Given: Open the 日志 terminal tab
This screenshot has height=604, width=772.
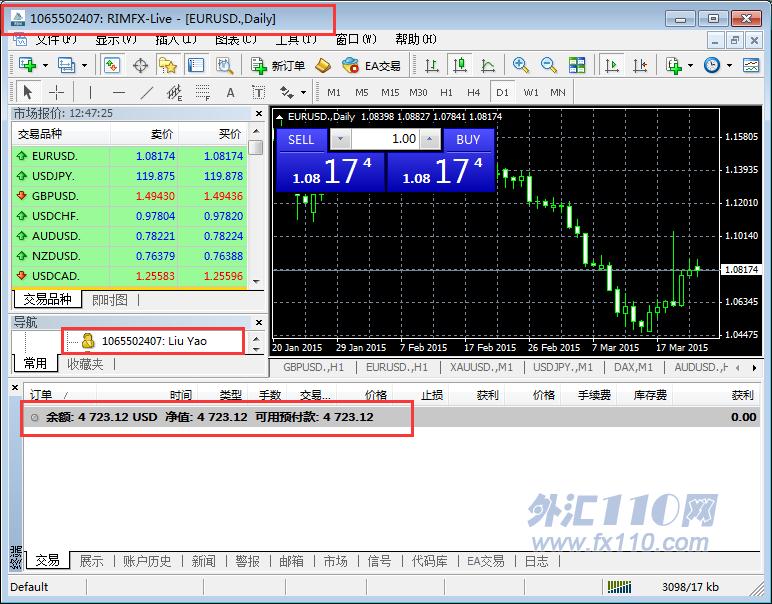Looking at the screenshot, I should [536, 561].
